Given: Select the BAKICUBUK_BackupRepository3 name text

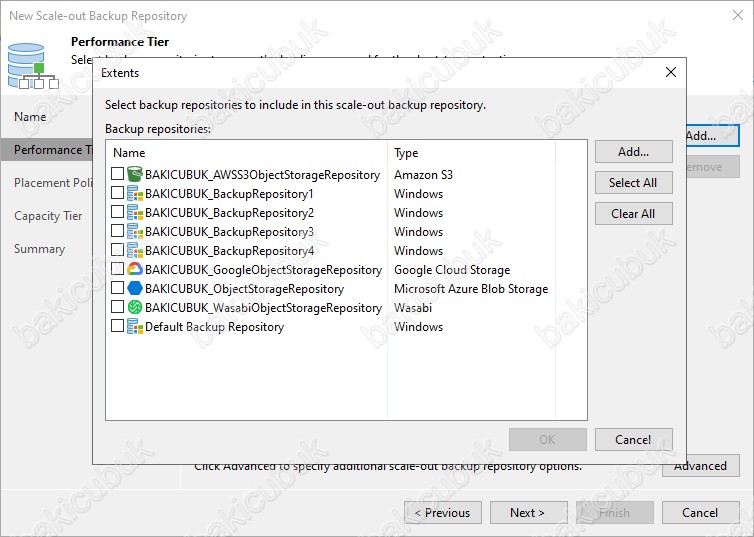Looking at the screenshot, I should (x=229, y=232).
